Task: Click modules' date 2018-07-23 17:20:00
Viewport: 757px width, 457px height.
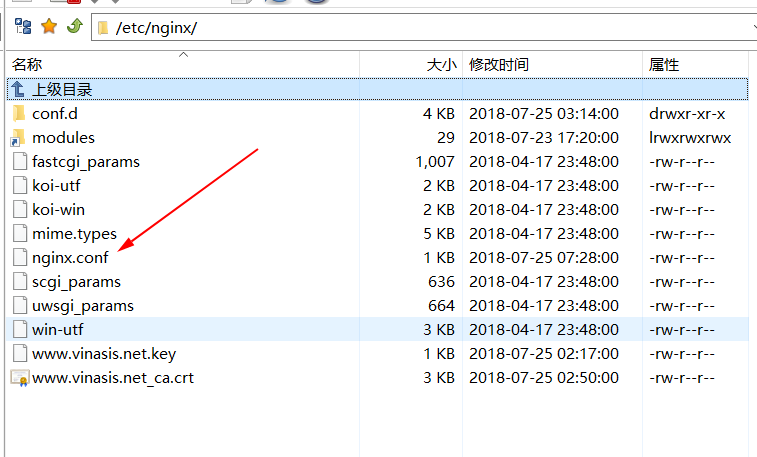Action: point(544,138)
